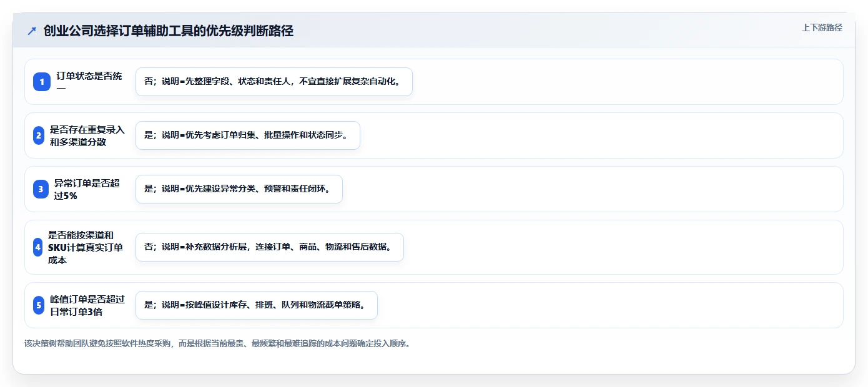Click the answer box 按峰值设计库存、排班

[257, 305]
